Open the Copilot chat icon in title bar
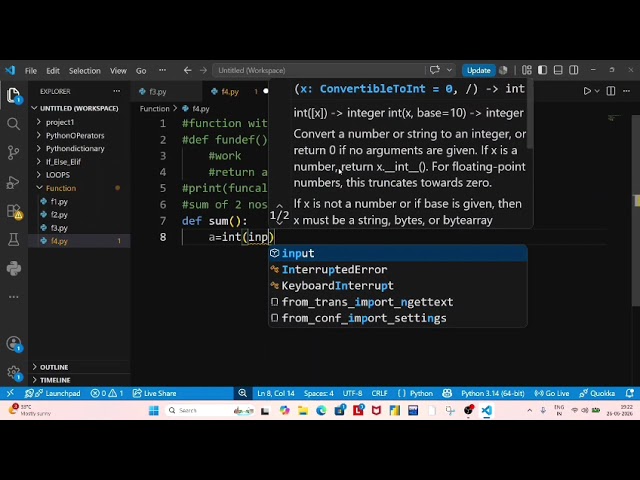The width and height of the screenshot is (640, 480). [x=435, y=70]
